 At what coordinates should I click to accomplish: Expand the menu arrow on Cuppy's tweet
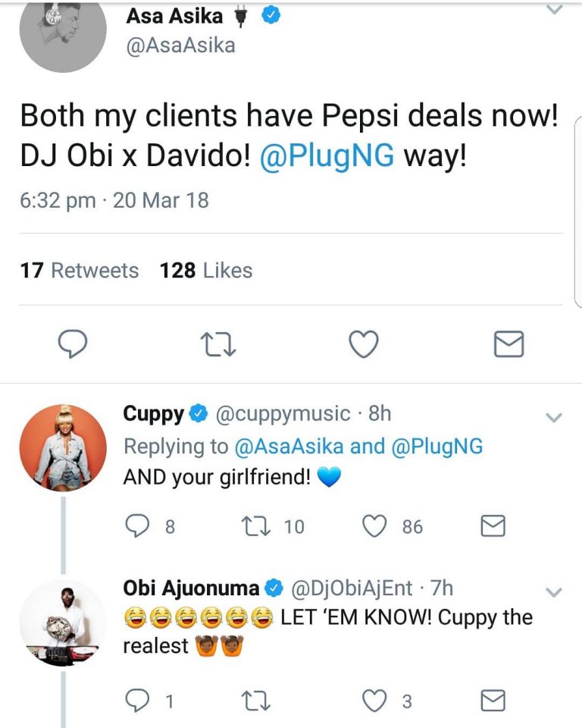coord(554,417)
